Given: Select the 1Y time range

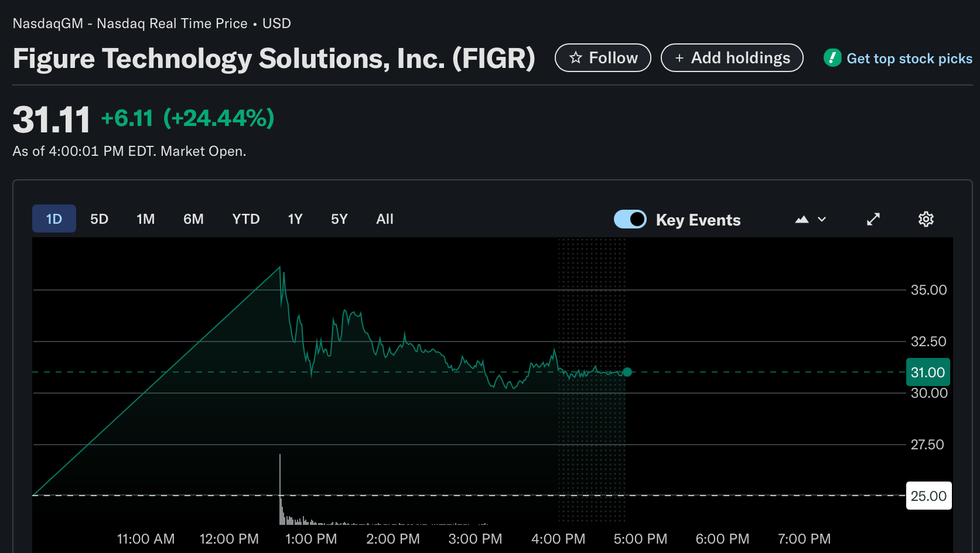Looking at the screenshot, I should [x=295, y=219].
